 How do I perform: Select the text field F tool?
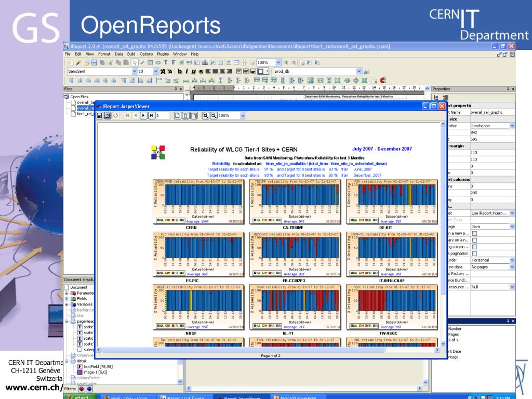pyautogui.click(x=174, y=62)
